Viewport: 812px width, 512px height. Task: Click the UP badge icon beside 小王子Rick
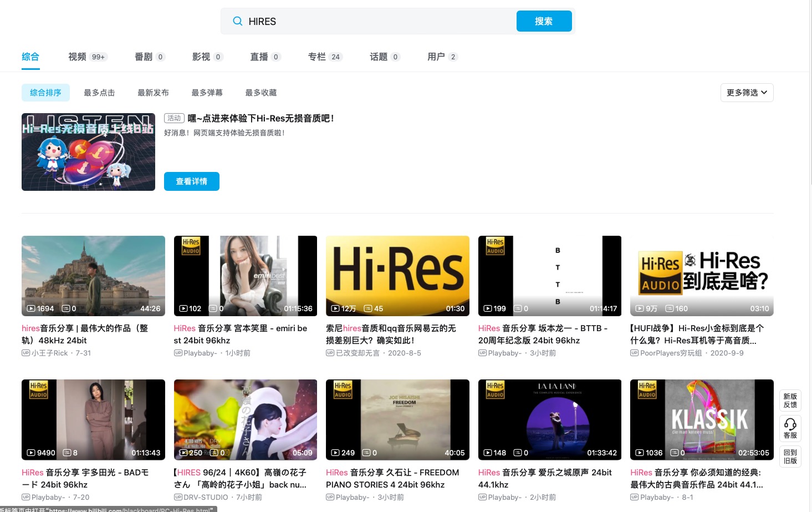25,353
